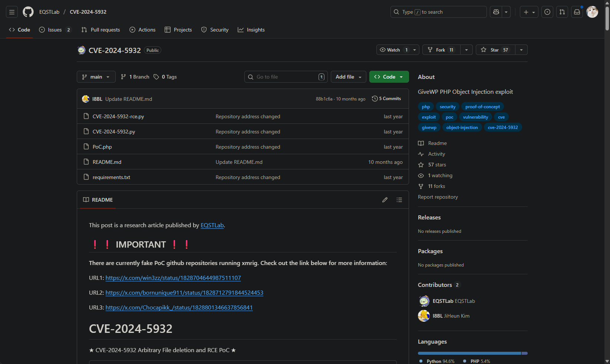Expand the Add file dropdown
Screen dimensions: 610x364
348,77
